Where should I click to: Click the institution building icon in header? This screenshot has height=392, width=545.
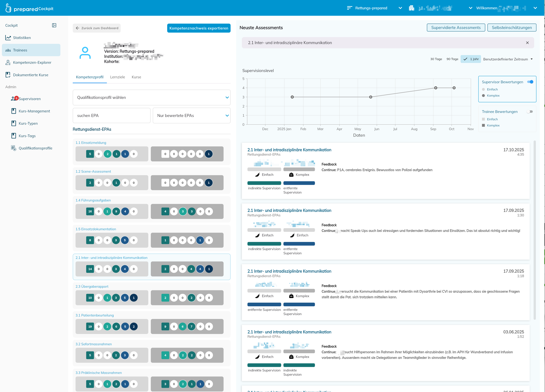pos(411,8)
